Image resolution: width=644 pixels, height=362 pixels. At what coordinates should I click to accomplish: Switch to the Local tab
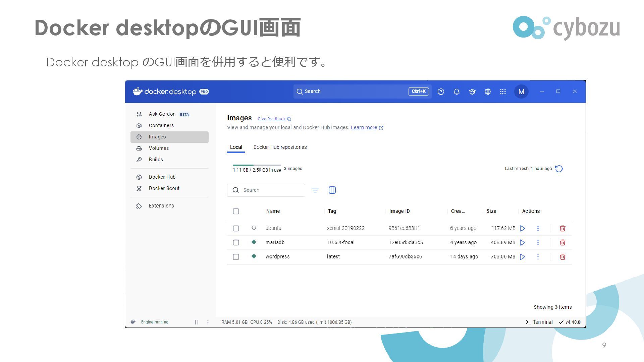[236, 147]
